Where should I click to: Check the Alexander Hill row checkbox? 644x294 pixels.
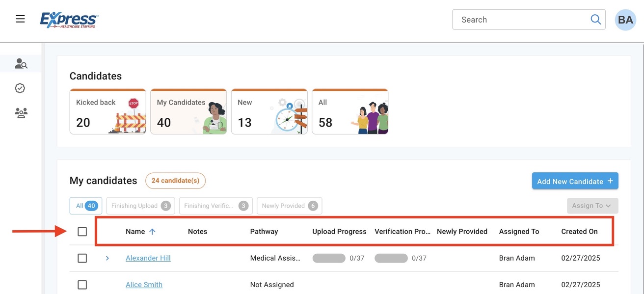[82, 258]
